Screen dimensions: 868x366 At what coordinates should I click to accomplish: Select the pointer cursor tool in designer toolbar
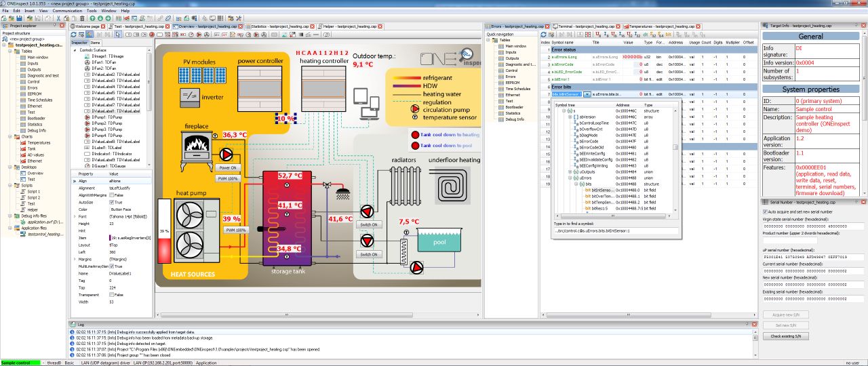point(117,35)
